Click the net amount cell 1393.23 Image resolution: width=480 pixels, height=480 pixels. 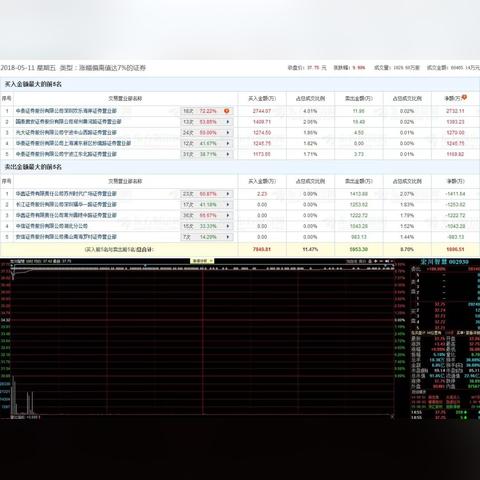tap(455, 122)
